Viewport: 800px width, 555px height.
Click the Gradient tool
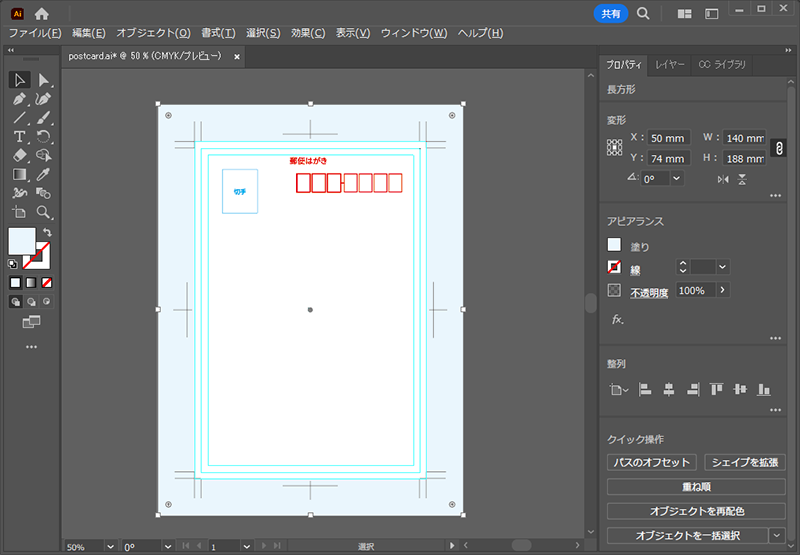(x=20, y=174)
